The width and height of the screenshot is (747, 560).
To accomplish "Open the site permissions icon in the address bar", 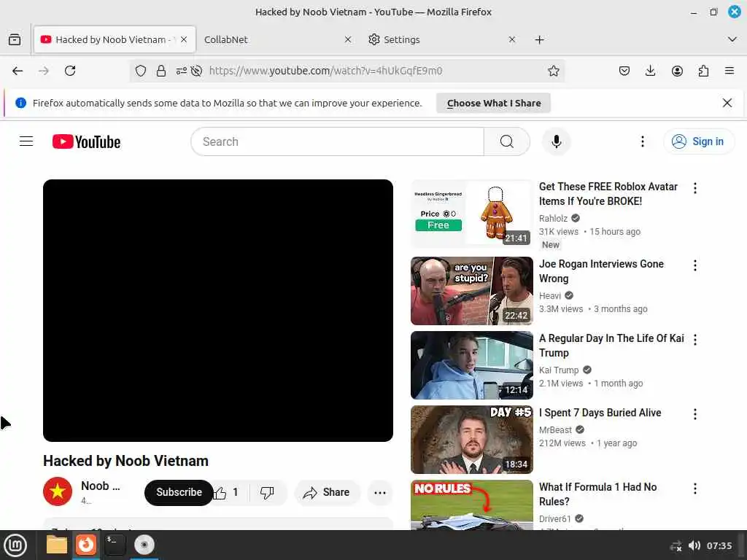I will (x=181, y=71).
